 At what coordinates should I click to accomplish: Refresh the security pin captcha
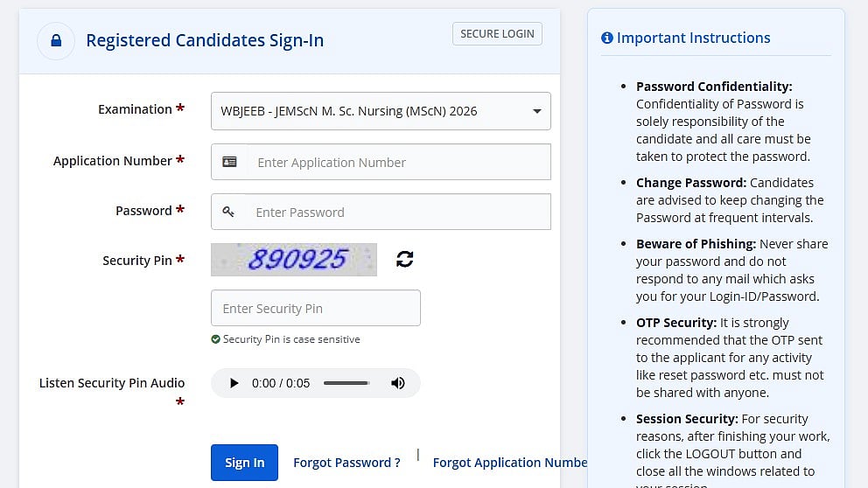[x=404, y=259]
